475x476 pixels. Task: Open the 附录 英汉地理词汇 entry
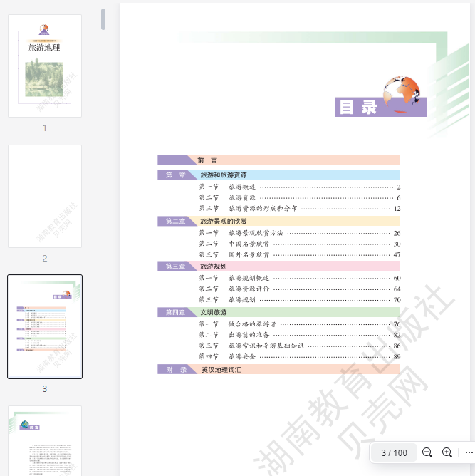point(222,370)
